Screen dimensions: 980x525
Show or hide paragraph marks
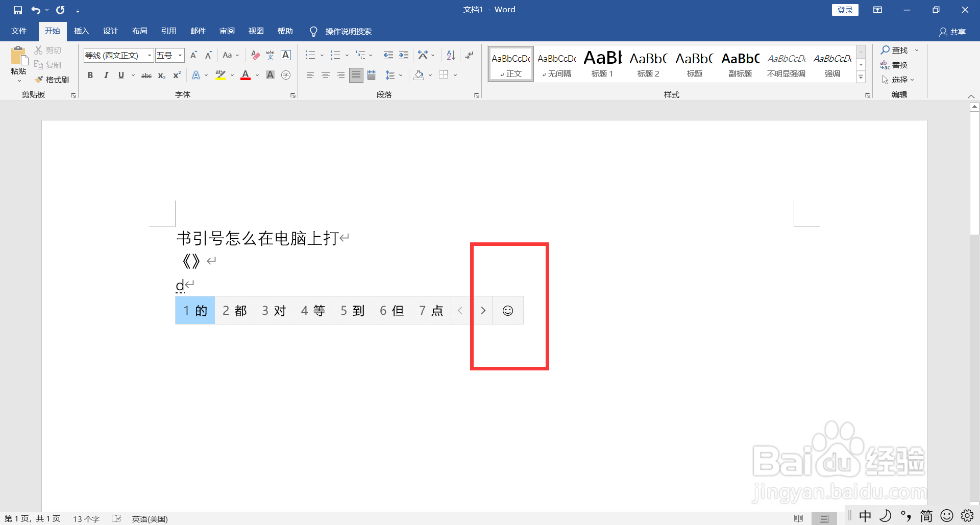[x=469, y=55]
